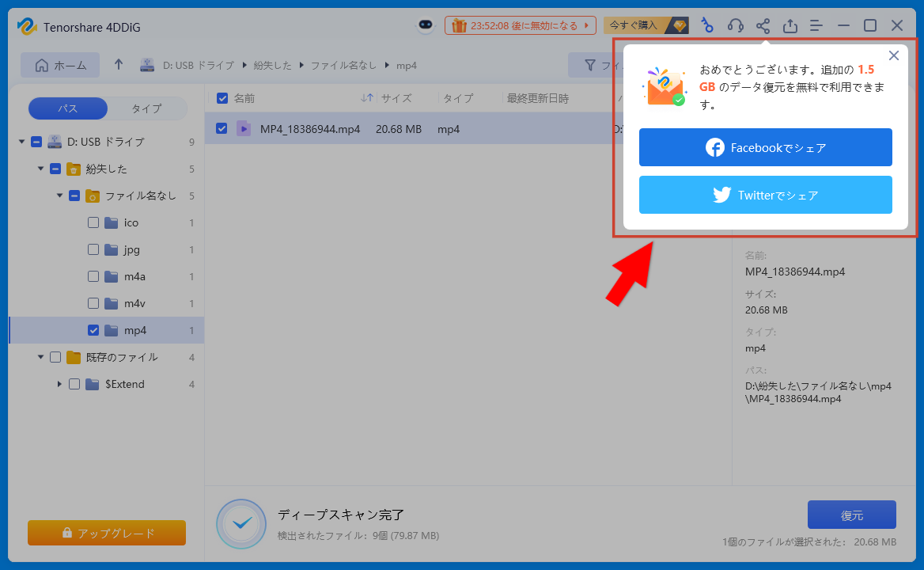Click the 最終更新日時 column header
Image resolution: width=924 pixels, height=570 pixels.
pyautogui.click(x=537, y=98)
